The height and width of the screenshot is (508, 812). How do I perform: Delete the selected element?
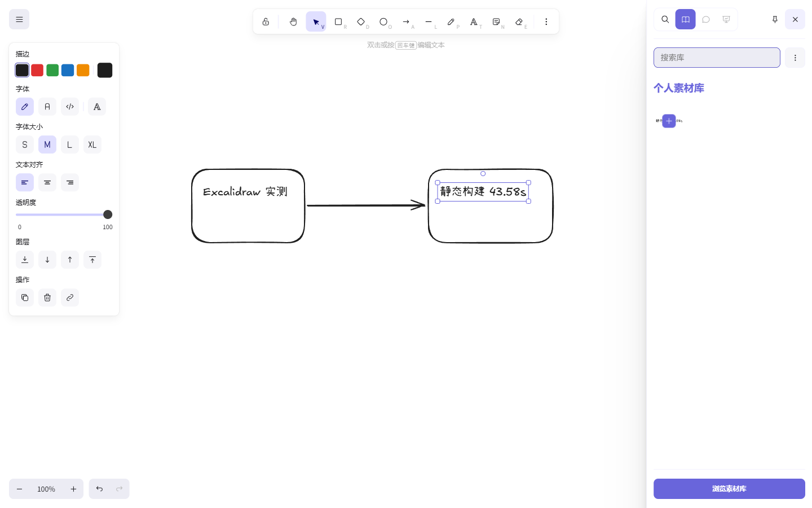coord(47,297)
